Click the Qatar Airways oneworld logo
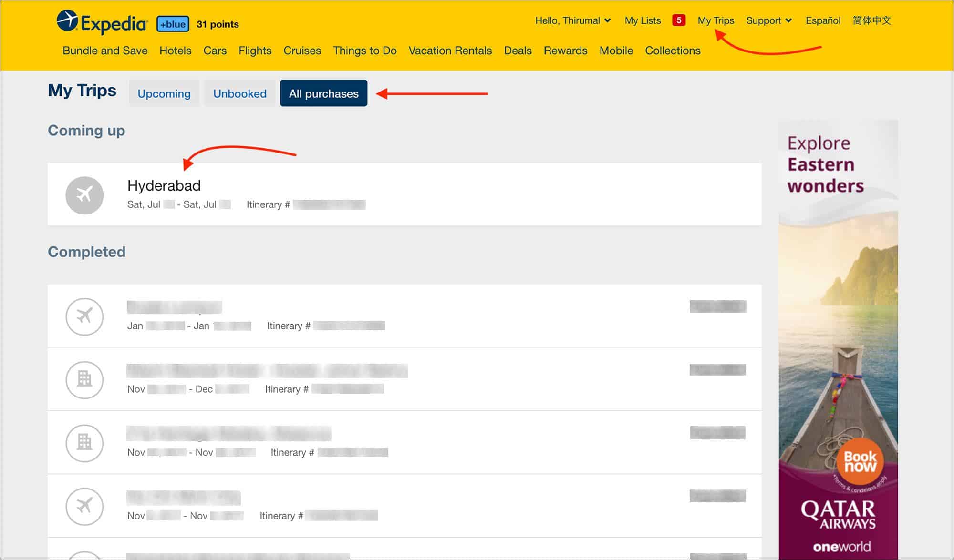The image size is (954, 560). (x=838, y=526)
